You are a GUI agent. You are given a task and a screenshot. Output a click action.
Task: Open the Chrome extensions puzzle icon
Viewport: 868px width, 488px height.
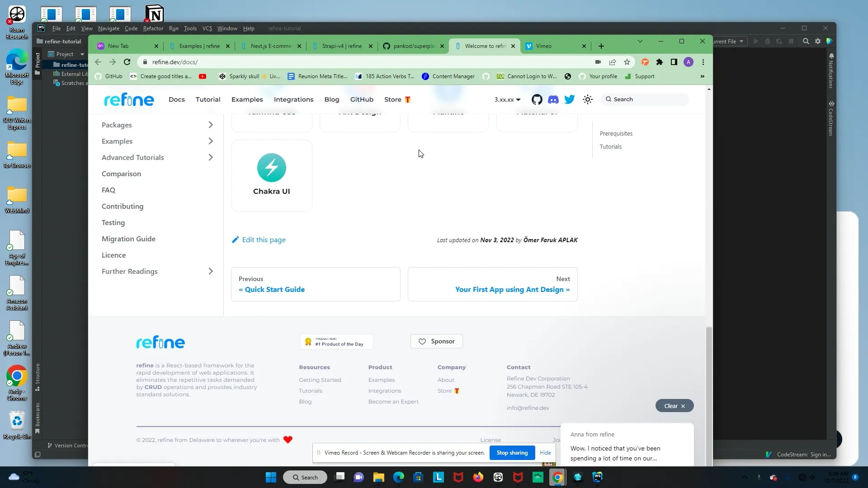click(x=659, y=62)
